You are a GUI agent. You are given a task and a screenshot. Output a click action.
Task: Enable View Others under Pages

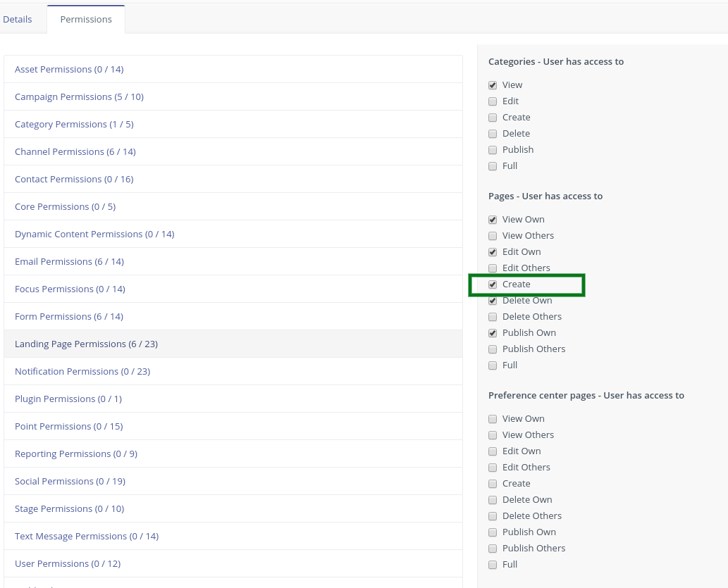point(493,236)
